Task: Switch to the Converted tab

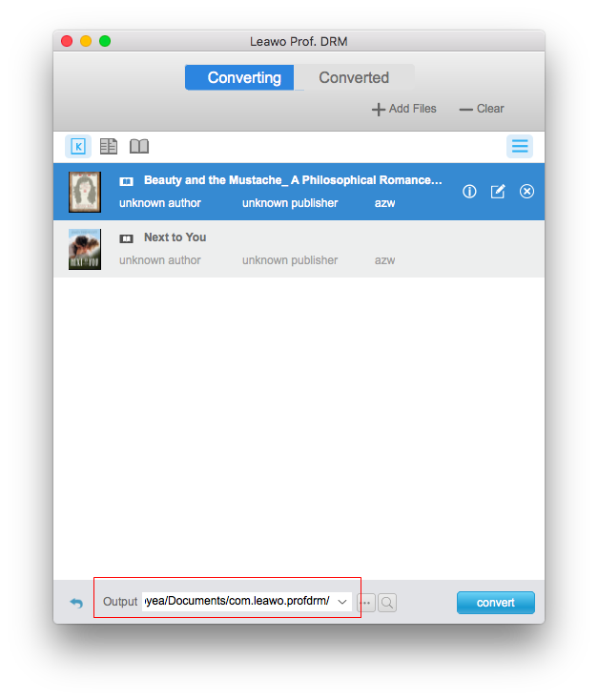Action: (354, 78)
